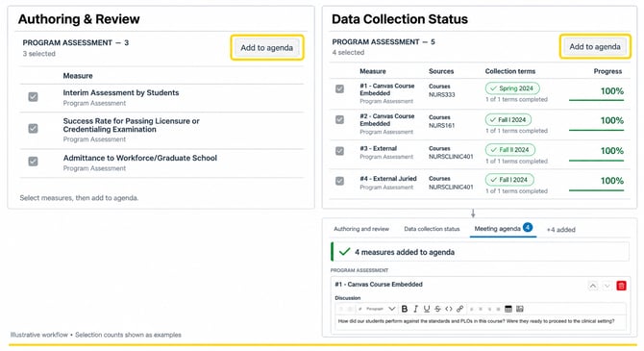Click Add to agenda in Authoring & Review
This screenshot has width=644, height=351.
pos(267,48)
